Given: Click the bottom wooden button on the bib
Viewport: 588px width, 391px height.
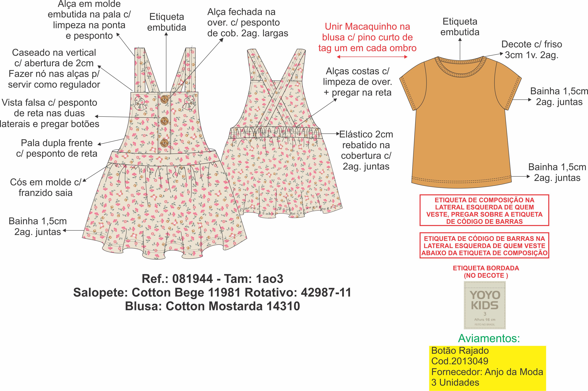Looking at the screenshot, I should click(164, 143).
